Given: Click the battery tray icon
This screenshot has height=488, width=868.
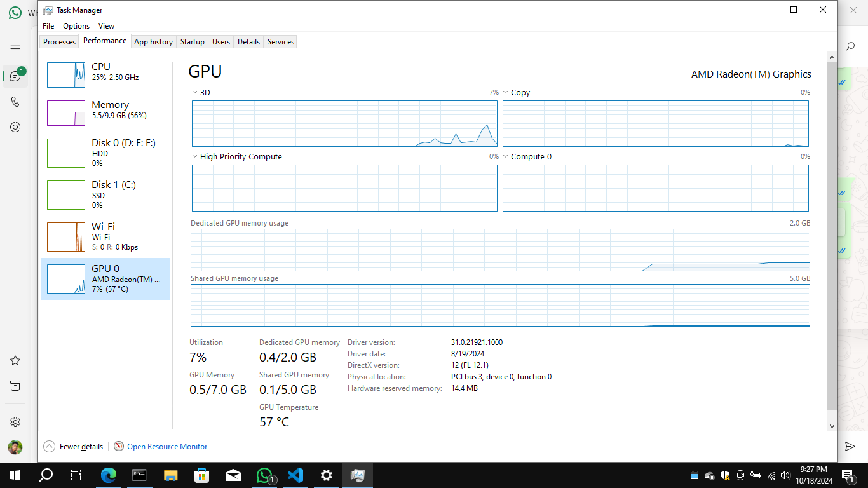Looking at the screenshot, I should (756, 475).
